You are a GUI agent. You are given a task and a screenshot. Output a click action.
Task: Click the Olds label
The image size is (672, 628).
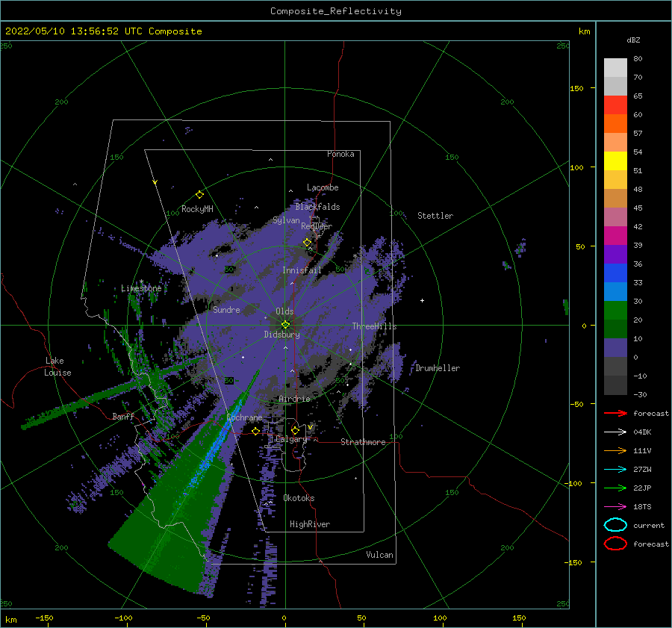coord(284,311)
